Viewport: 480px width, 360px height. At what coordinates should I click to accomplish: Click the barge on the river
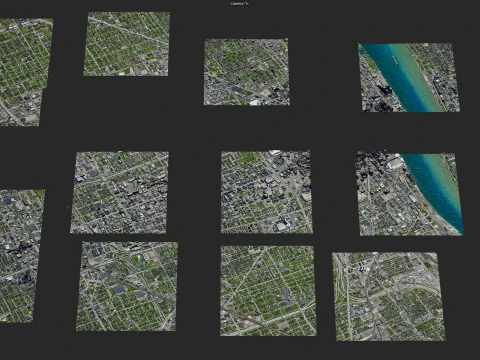tap(396, 60)
